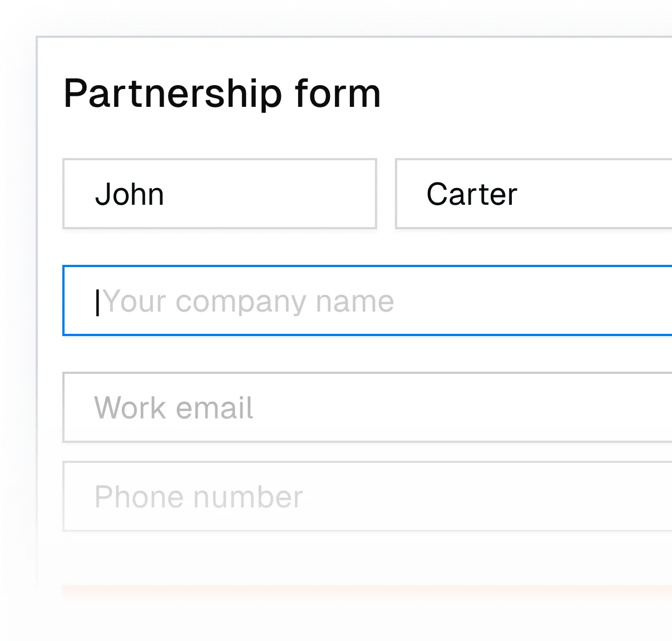Click the Phone number placeholder text
Screen dimensions: 672x641
(x=198, y=496)
